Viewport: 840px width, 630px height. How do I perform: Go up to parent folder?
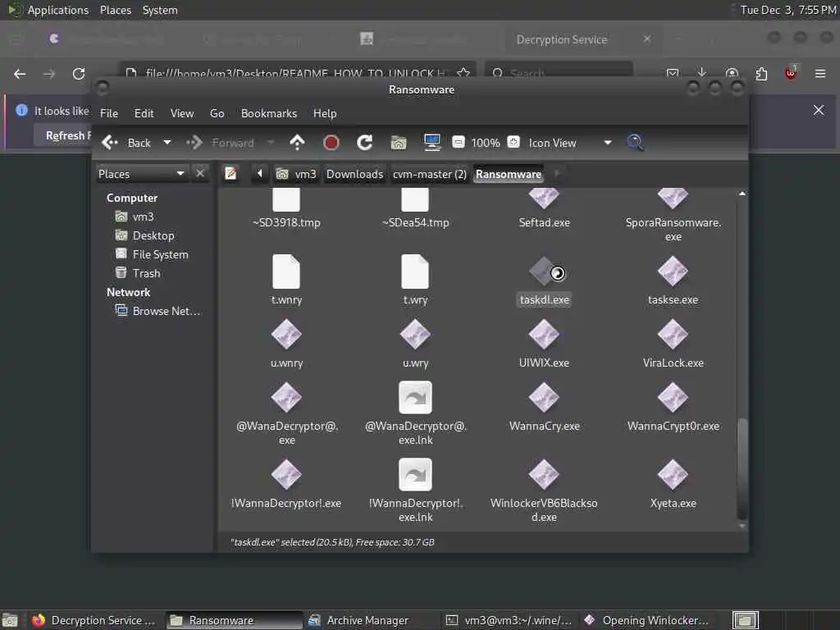click(297, 143)
